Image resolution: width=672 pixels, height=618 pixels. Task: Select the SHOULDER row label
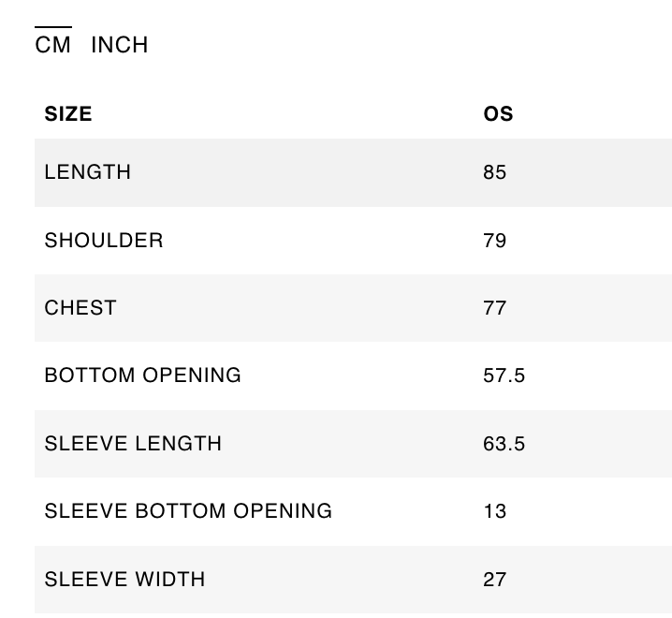[x=104, y=241]
